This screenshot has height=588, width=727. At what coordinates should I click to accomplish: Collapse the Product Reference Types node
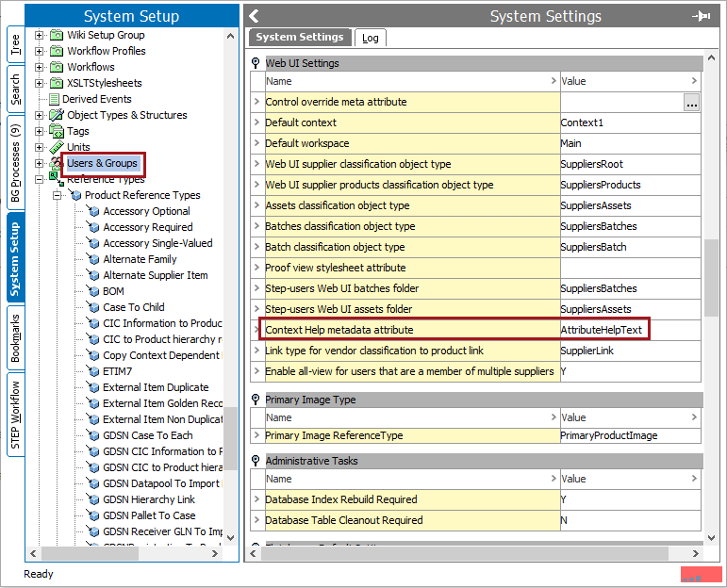coord(58,195)
